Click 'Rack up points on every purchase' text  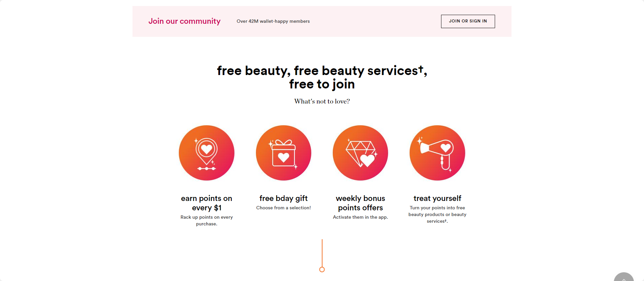(x=207, y=220)
